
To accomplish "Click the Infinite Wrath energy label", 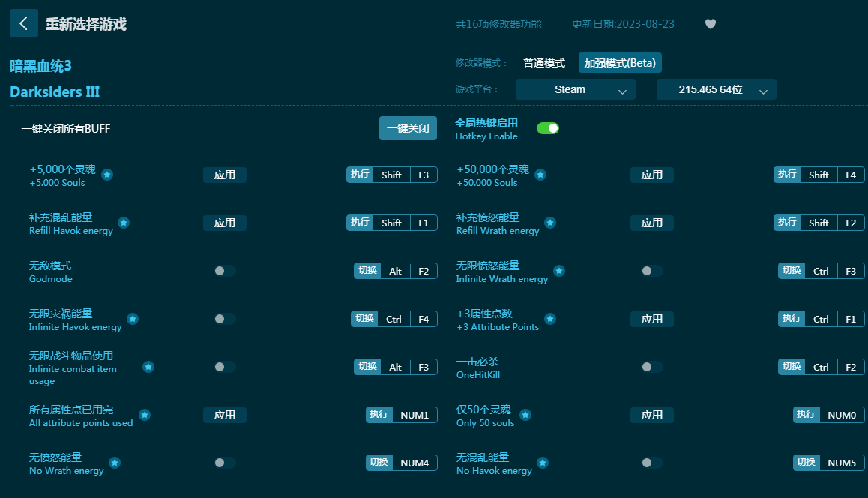I will click(x=502, y=279).
